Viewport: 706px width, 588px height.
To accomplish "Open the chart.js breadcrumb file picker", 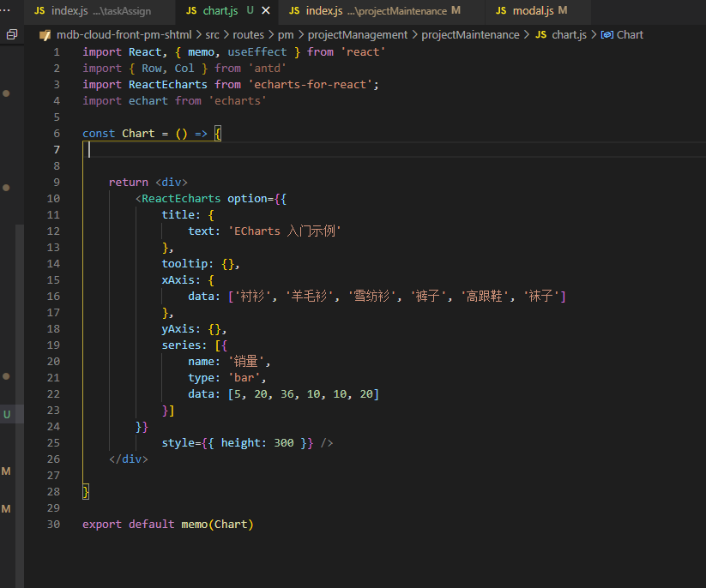I will tap(569, 34).
